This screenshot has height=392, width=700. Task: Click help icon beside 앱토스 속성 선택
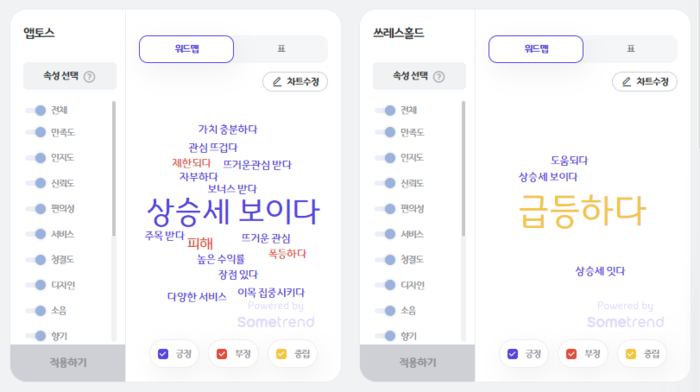coord(89,77)
